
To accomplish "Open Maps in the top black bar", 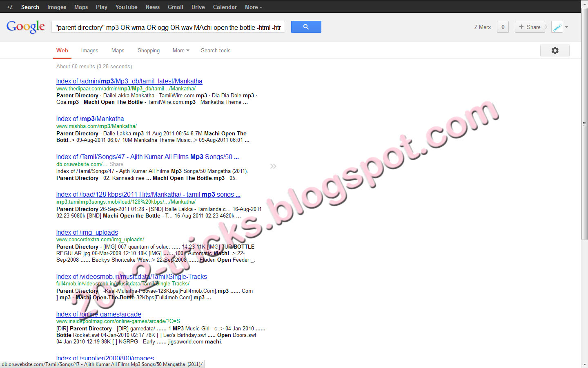I will [81, 7].
